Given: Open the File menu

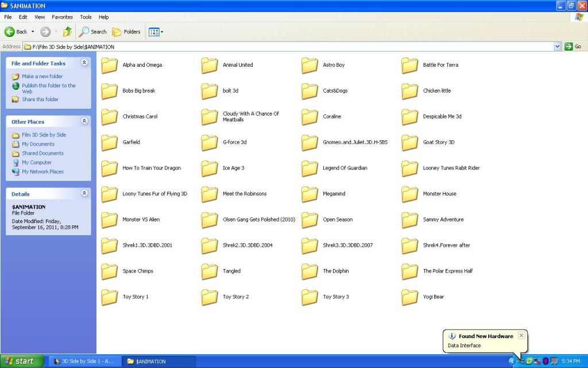Looking at the screenshot, I should point(8,17).
